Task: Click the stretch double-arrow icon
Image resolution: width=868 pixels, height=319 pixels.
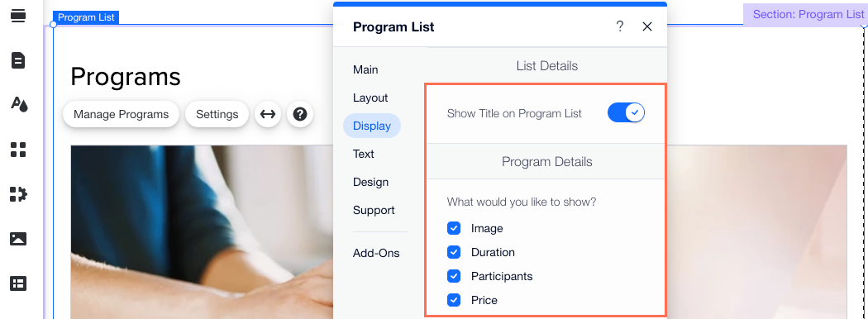Action: pyautogui.click(x=268, y=114)
